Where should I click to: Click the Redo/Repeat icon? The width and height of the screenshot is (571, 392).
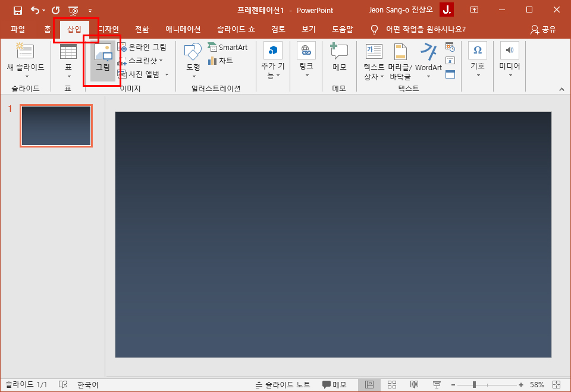[x=56, y=10]
